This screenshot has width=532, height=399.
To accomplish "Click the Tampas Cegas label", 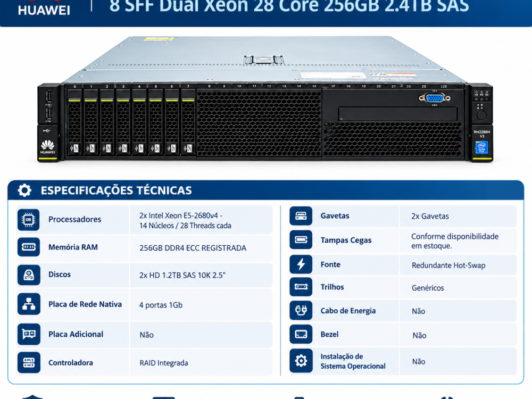I will (x=346, y=240).
